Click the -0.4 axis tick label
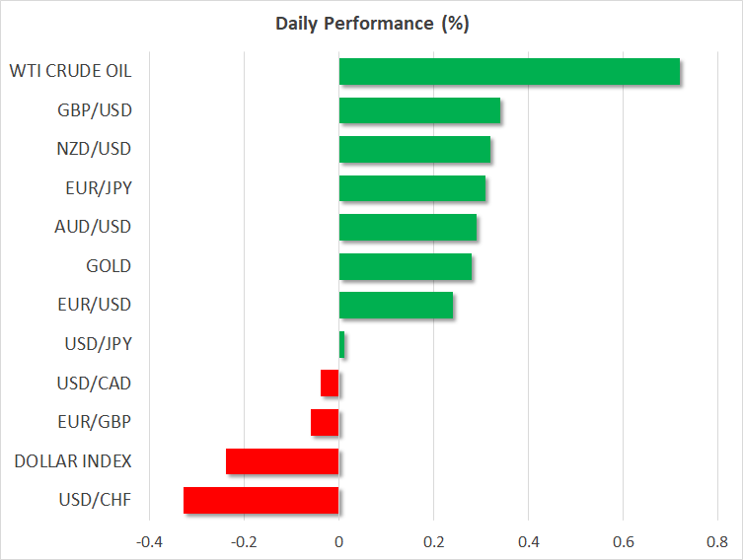 (149, 541)
